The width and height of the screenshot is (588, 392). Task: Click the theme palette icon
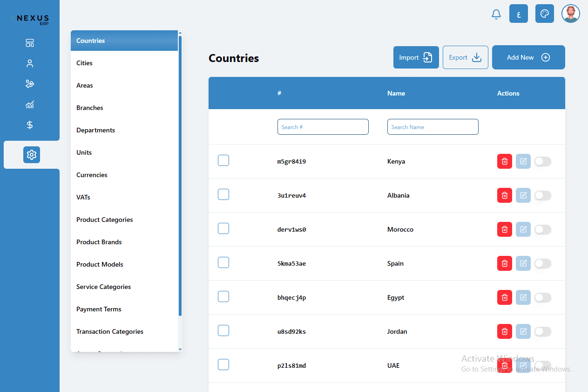(x=544, y=14)
